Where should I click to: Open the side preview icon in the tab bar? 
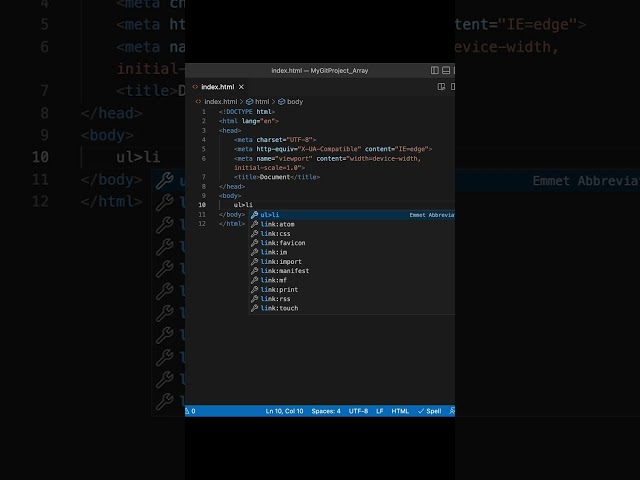441,87
